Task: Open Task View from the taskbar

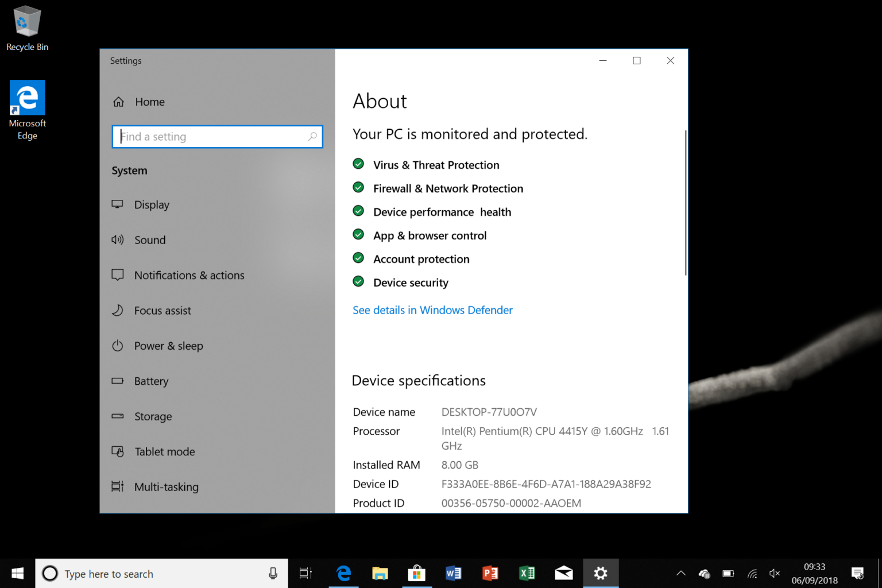Action: tap(305, 573)
